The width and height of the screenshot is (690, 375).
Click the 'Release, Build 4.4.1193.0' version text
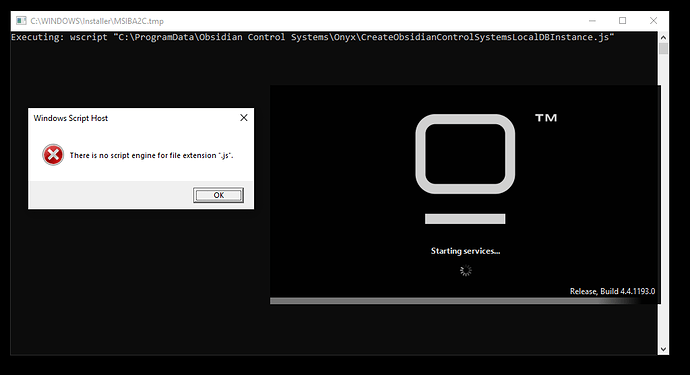click(612, 291)
